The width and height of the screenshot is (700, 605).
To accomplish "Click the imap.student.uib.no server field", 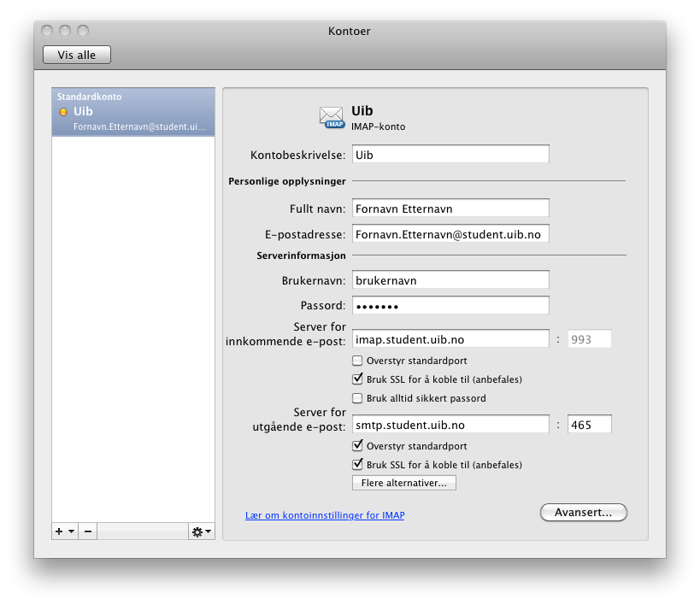I will 450,339.
